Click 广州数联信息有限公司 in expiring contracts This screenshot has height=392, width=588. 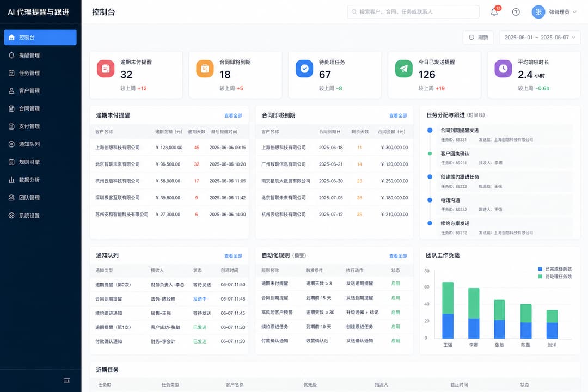[284, 164]
